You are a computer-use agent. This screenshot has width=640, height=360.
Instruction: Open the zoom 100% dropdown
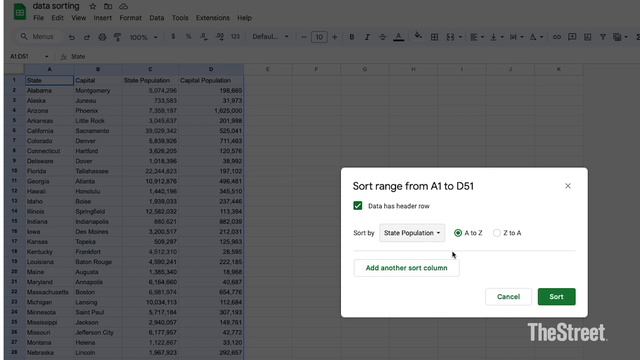click(x=143, y=37)
